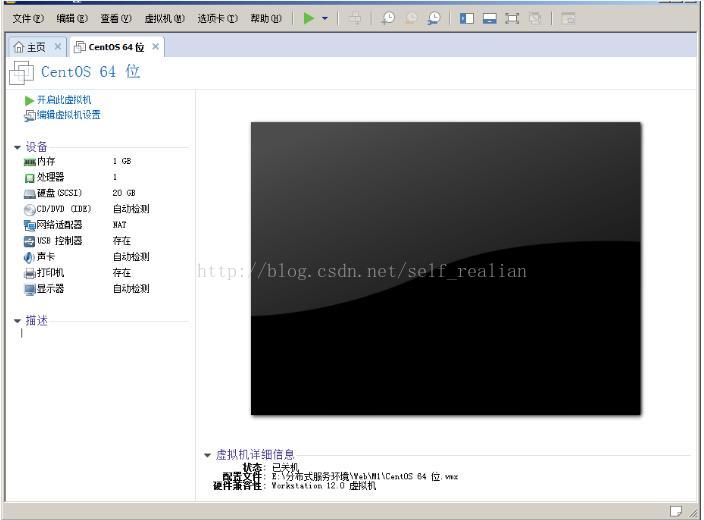Viewport: 704px width, 520px height.
Task: Toggle the library sidebar view icon
Action: coord(466,18)
